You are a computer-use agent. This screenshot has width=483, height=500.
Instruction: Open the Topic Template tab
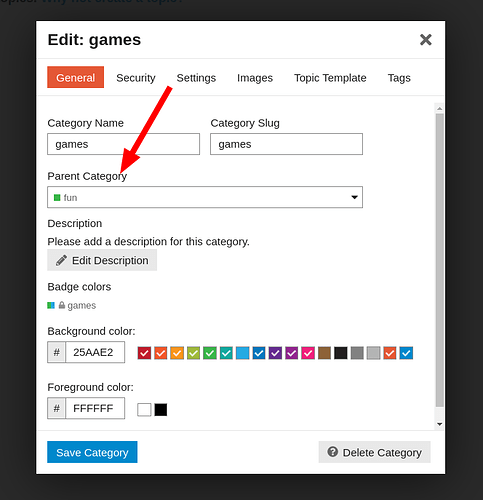(x=330, y=78)
